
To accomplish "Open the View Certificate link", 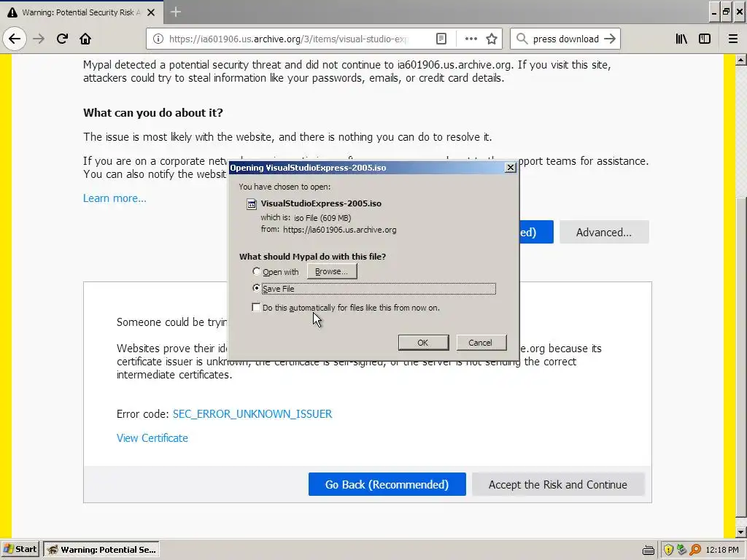I will 152,438.
